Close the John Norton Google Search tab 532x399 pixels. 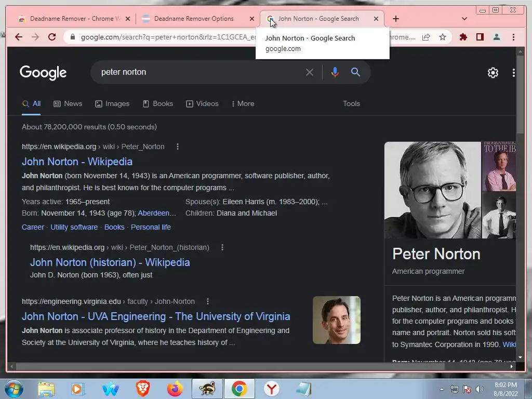coord(376,19)
